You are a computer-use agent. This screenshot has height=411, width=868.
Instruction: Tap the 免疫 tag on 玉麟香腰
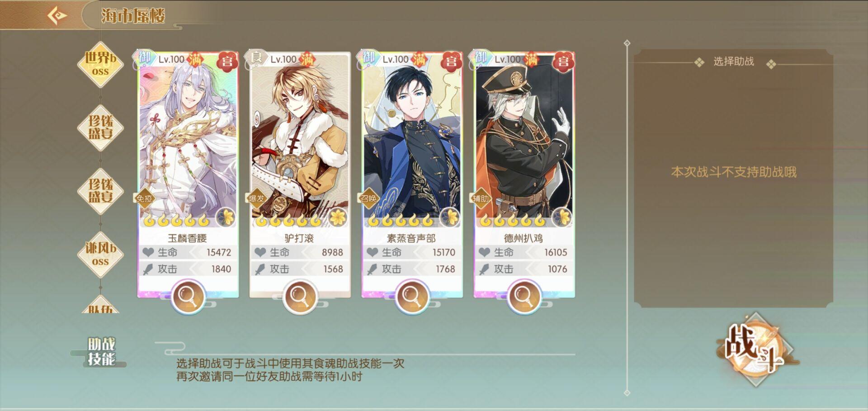point(145,198)
